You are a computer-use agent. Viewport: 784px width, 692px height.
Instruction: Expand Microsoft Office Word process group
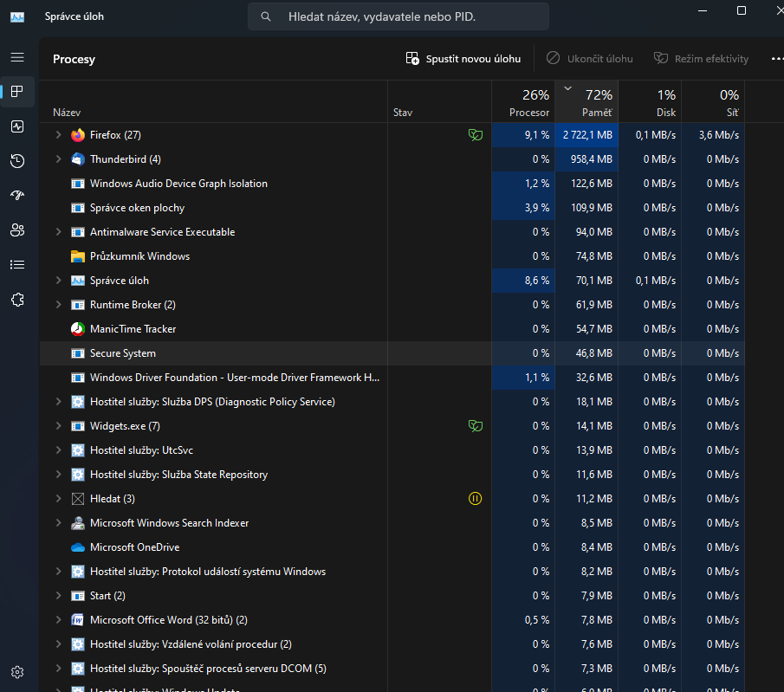tap(58, 620)
